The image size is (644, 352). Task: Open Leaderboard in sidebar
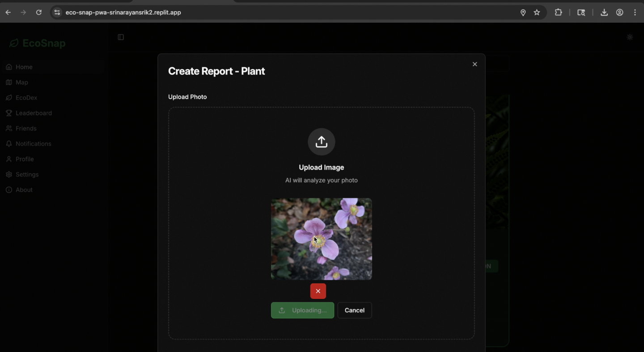coord(53,113)
